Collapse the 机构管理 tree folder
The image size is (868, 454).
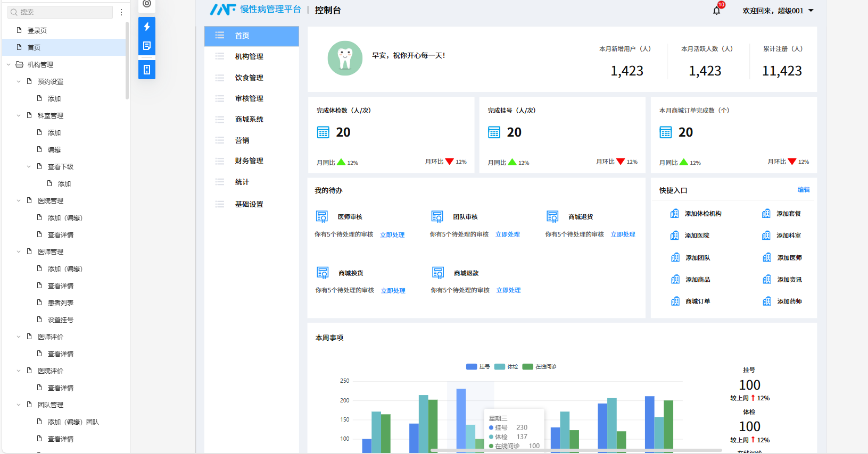9,65
